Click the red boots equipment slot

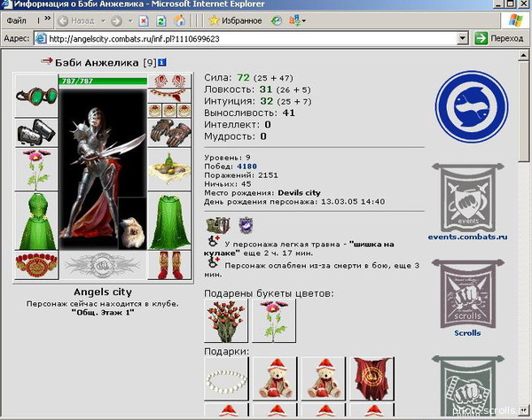169,265
